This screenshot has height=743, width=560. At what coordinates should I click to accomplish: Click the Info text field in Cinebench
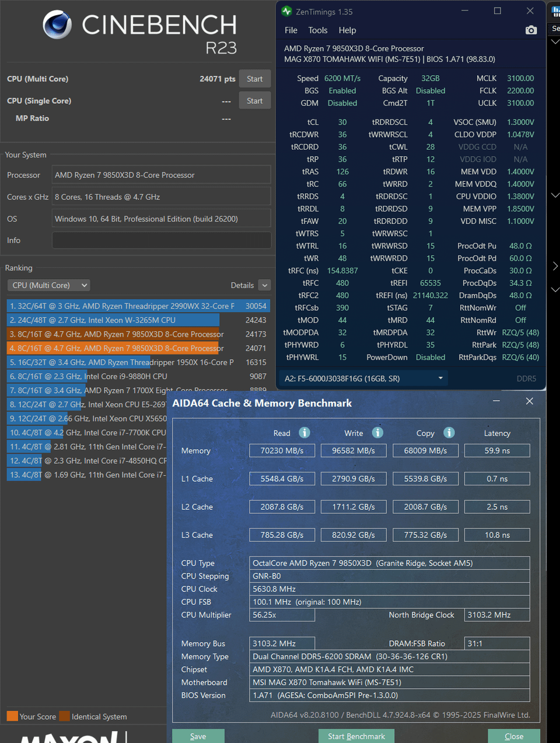pyautogui.click(x=161, y=240)
